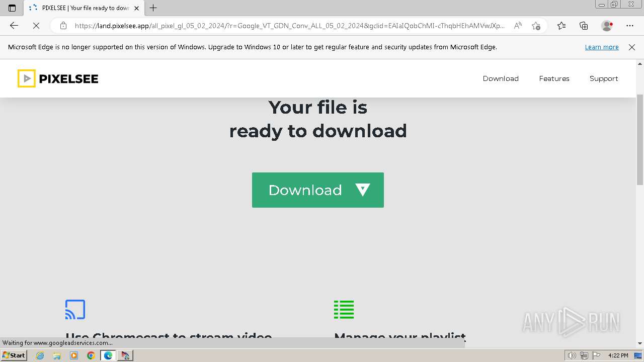The width and height of the screenshot is (644, 362).
Task: Click the green playlist icon
Action: pos(344,310)
